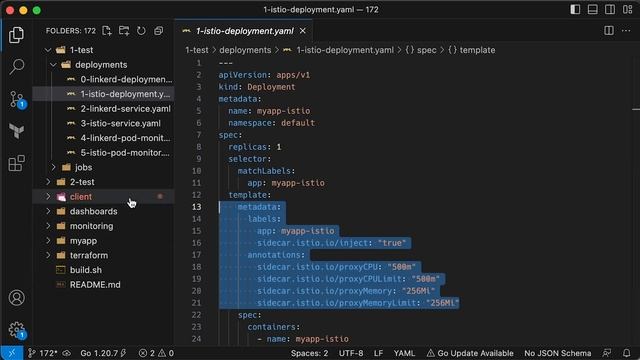
Task: Click the feedback icon in status bar
Action: [607, 353]
